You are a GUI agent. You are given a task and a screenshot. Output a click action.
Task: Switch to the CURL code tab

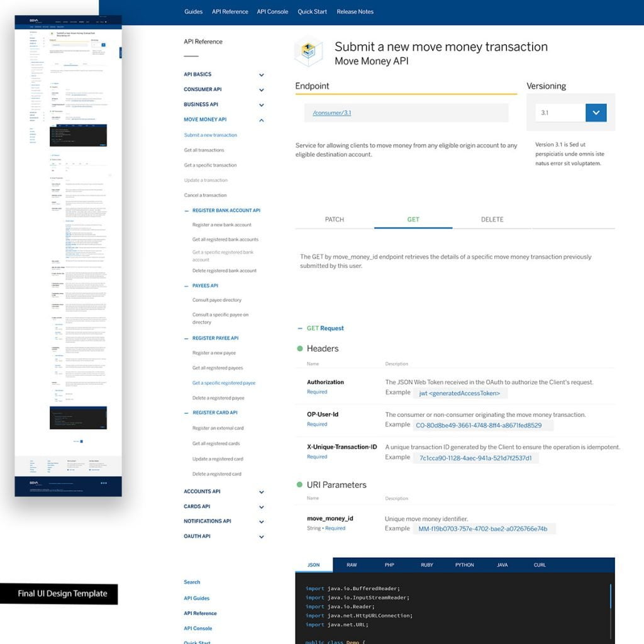(x=539, y=565)
